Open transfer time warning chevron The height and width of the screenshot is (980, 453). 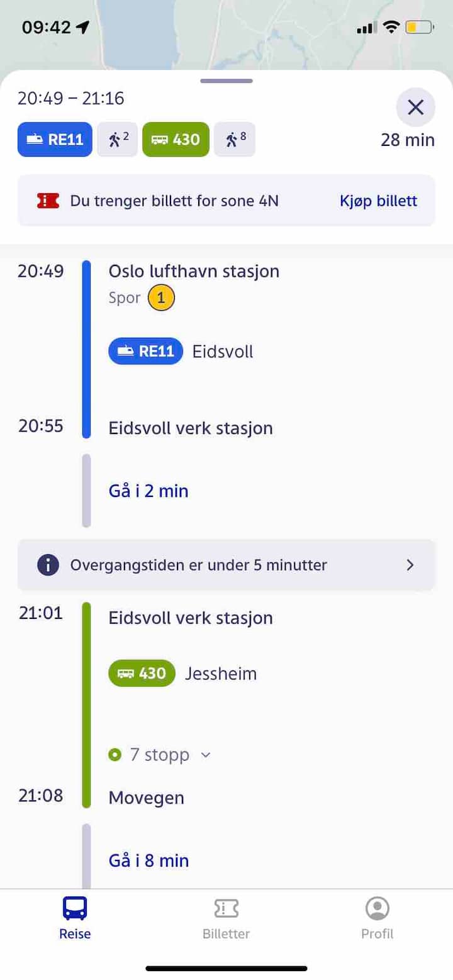410,565
